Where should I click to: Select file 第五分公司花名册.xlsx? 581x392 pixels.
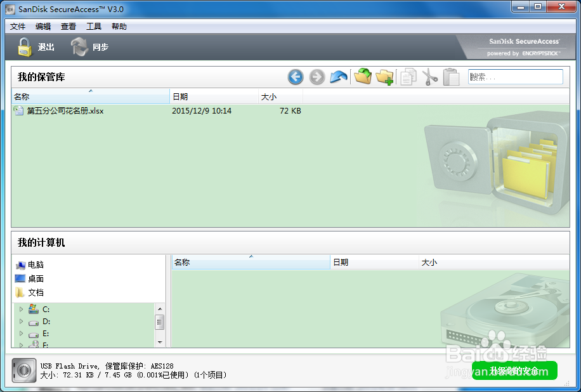point(65,111)
